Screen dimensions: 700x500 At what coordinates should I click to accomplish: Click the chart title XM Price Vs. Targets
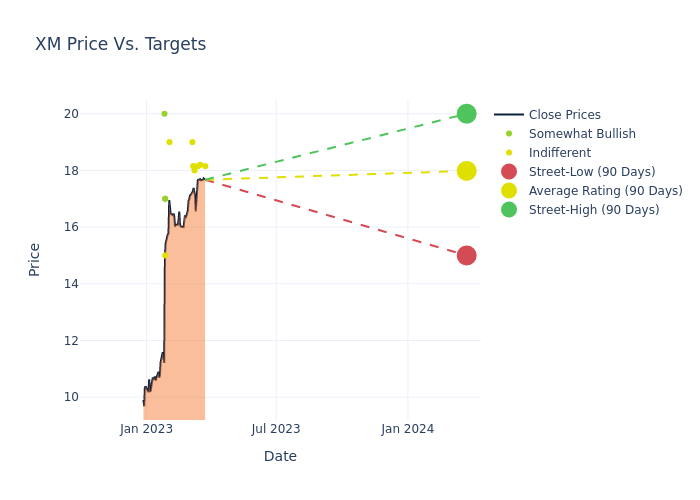point(120,45)
